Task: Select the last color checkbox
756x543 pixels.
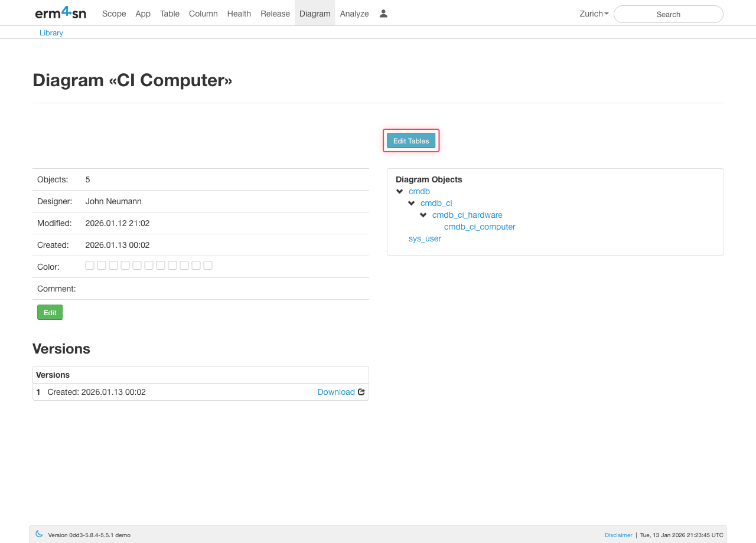Action: pyautogui.click(x=208, y=266)
